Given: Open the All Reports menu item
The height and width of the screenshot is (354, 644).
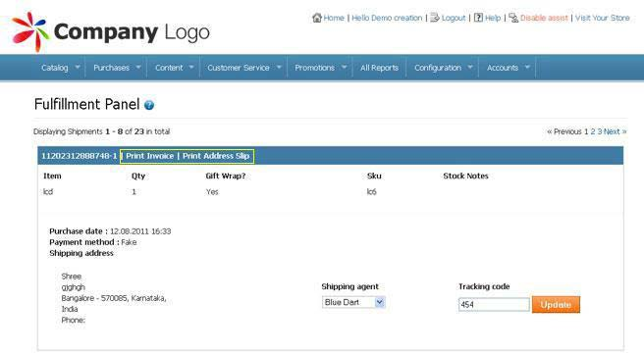Looking at the screenshot, I should (x=379, y=68).
